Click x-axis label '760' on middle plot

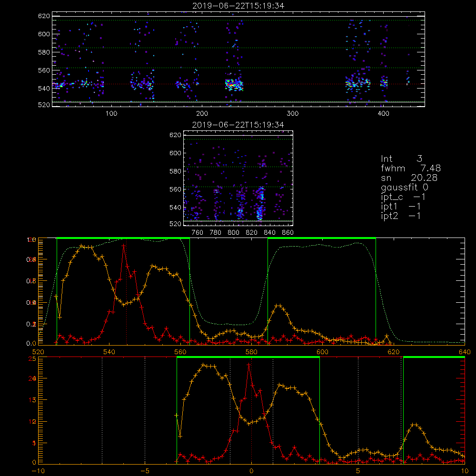pyautogui.click(x=198, y=233)
